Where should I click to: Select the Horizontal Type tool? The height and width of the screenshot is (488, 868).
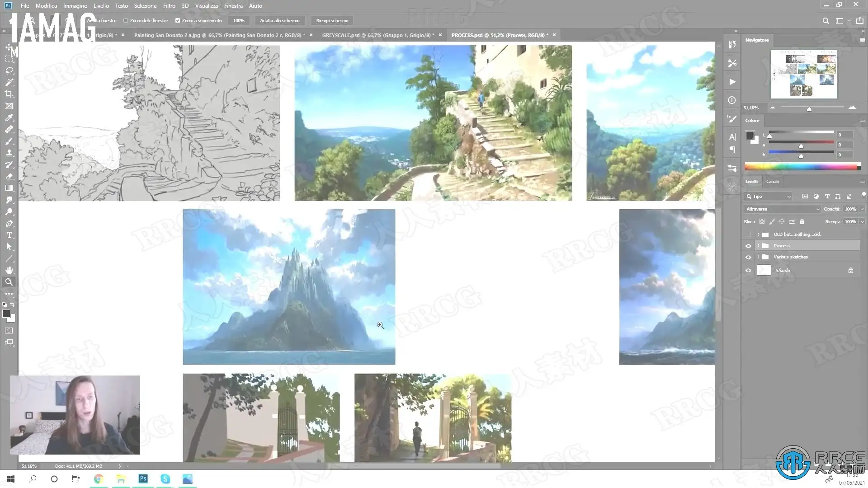pos(9,235)
